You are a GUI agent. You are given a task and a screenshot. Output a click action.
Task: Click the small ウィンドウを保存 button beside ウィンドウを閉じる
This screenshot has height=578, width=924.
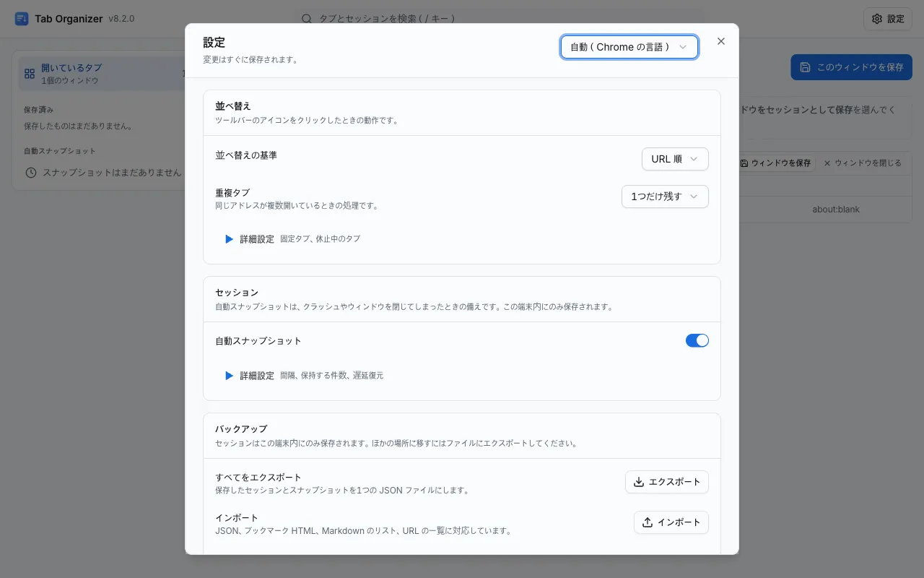[x=775, y=163]
